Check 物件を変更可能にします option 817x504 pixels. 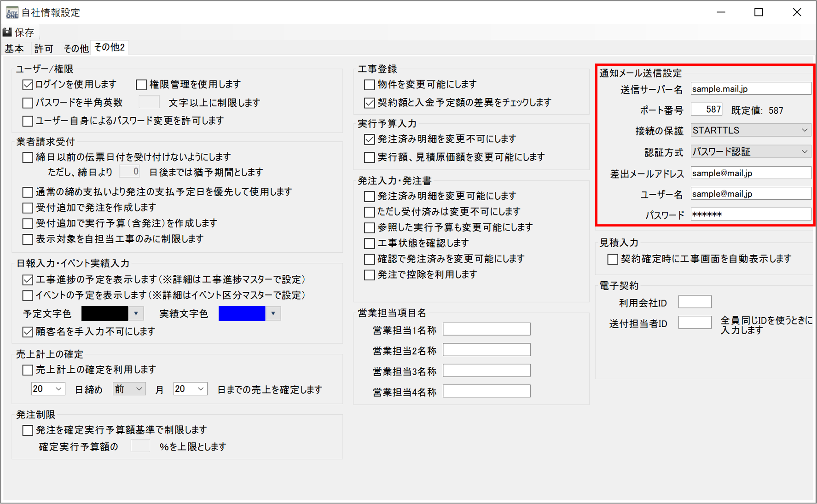point(369,85)
